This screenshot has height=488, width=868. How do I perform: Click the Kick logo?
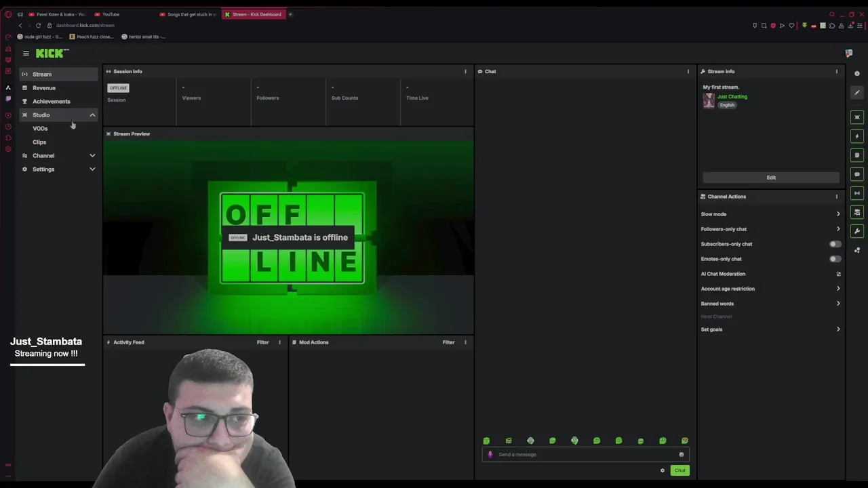click(x=52, y=53)
